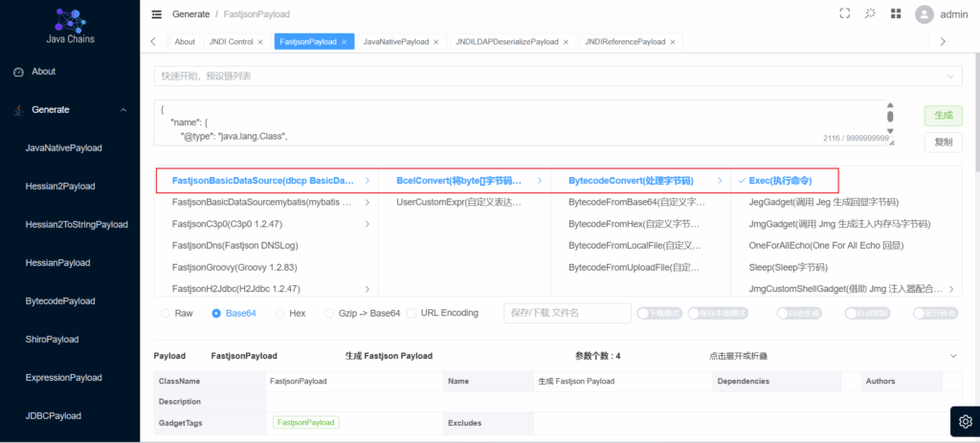Close the JNDI Control tab
This screenshot has width=980, height=443.
260,42
